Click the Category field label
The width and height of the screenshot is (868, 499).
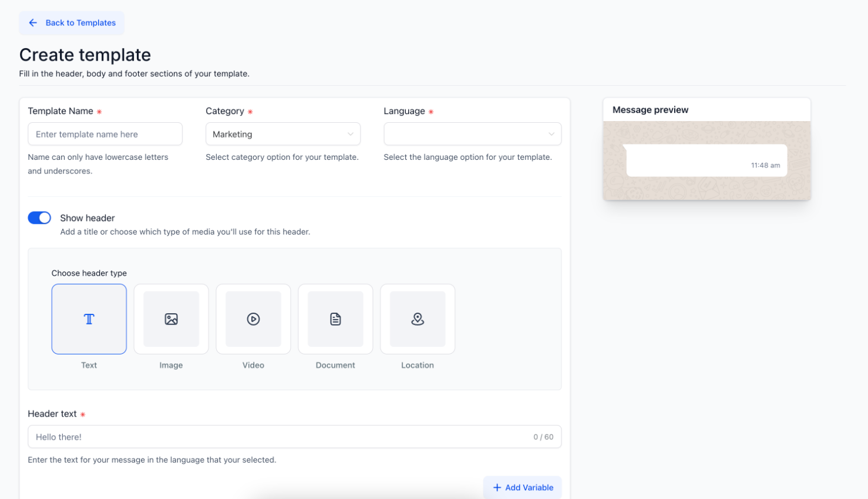click(225, 111)
